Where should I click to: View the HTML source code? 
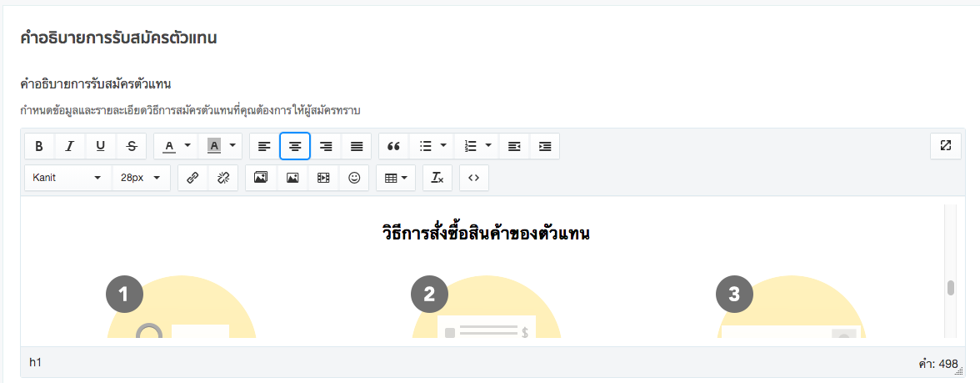click(473, 178)
